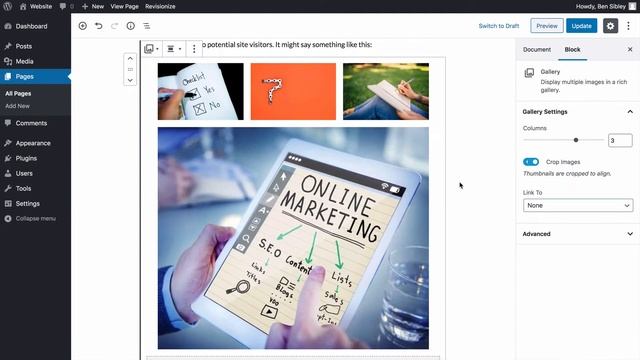Viewport: 640px width, 360px height.
Task: Click the Add block plus icon
Action: coord(82,26)
